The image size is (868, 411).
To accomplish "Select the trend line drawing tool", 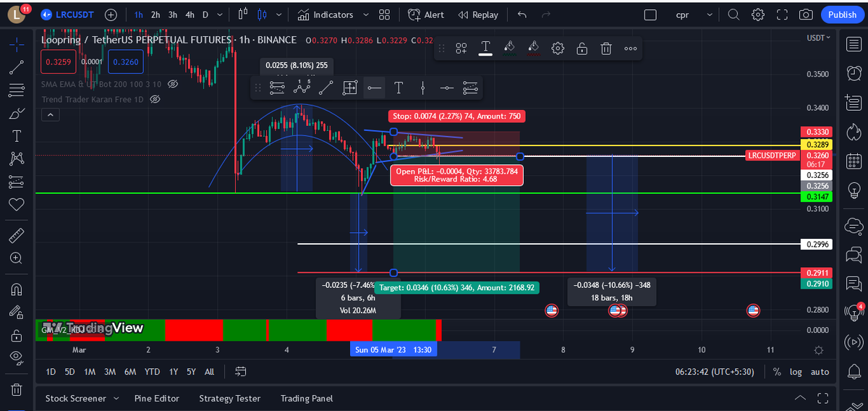I will [17, 67].
